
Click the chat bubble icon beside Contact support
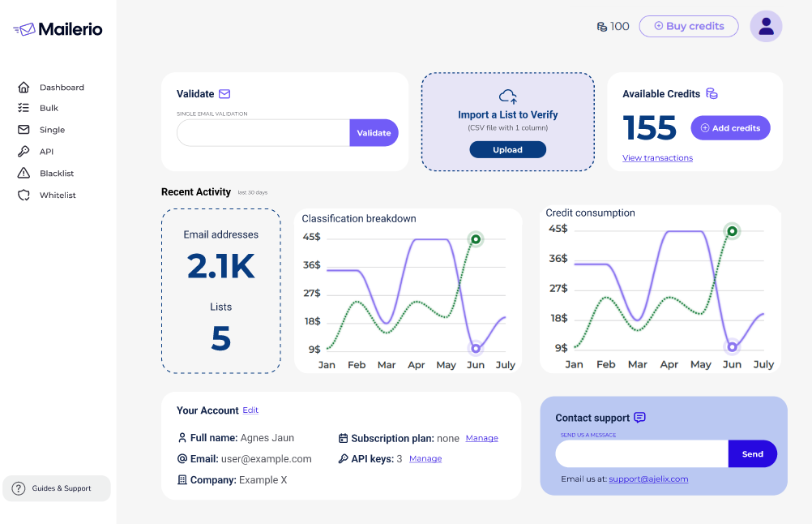[x=640, y=418]
